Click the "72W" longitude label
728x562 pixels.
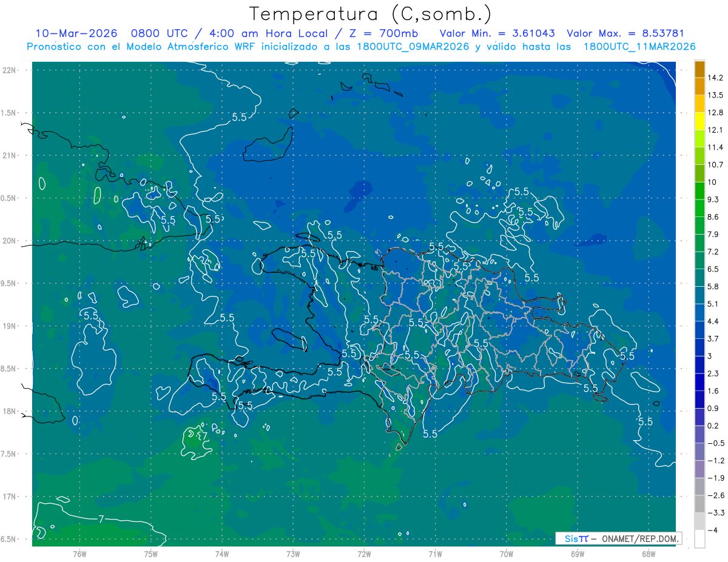[x=364, y=554]
